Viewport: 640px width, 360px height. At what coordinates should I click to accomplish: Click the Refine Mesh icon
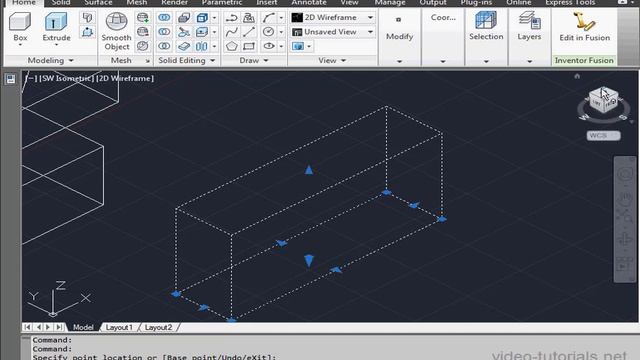[142, 46]
